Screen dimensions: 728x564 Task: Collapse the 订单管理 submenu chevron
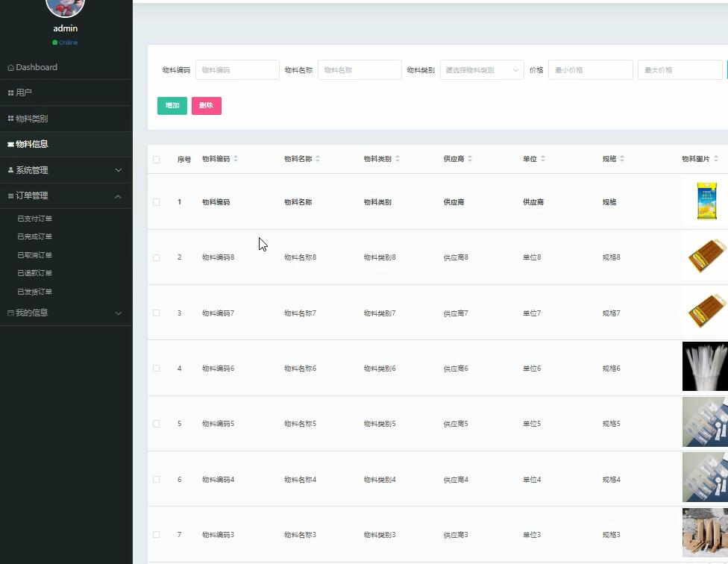coord(119,196)
